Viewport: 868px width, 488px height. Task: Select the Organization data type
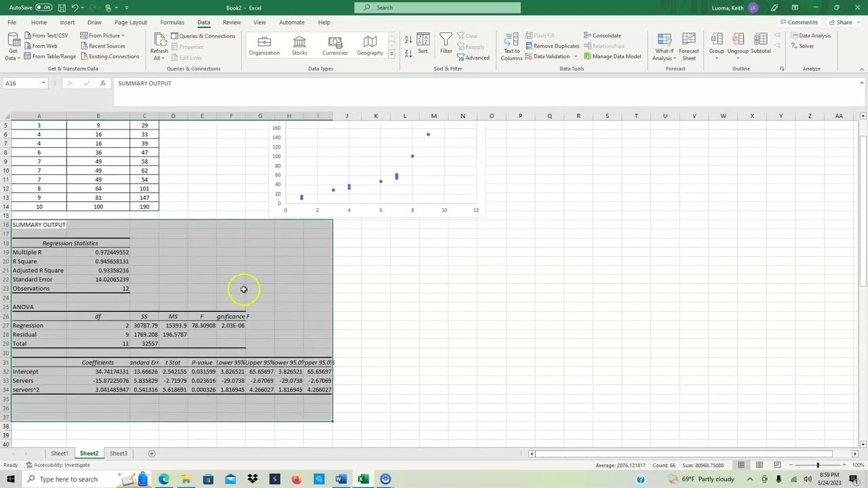tap(264, 45)
